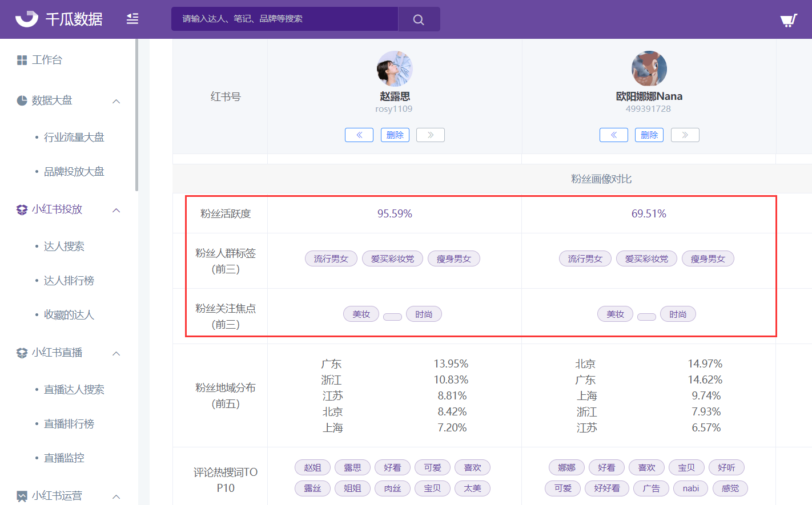The image size is (812, 505).
Task: Click 欧阳娜娜Nana profile avatar
Action: click(x=649, y=68)
